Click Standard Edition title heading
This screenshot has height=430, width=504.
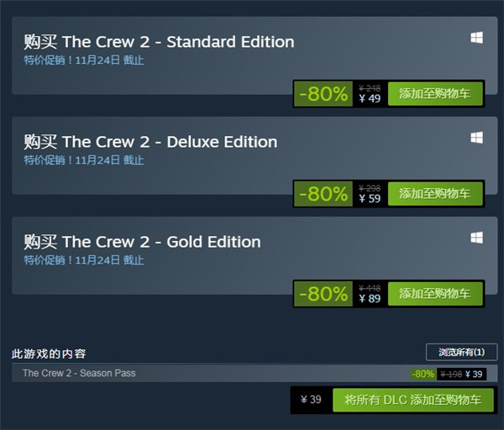[x=159, y=42]
